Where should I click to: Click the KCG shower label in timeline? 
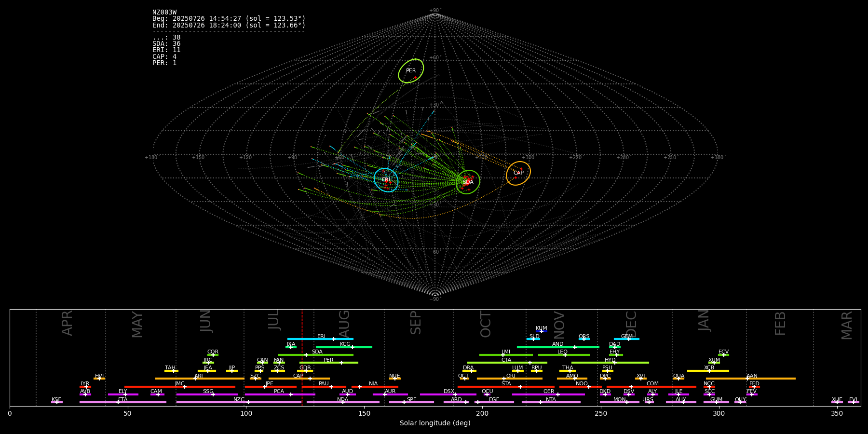pos(345,344)
